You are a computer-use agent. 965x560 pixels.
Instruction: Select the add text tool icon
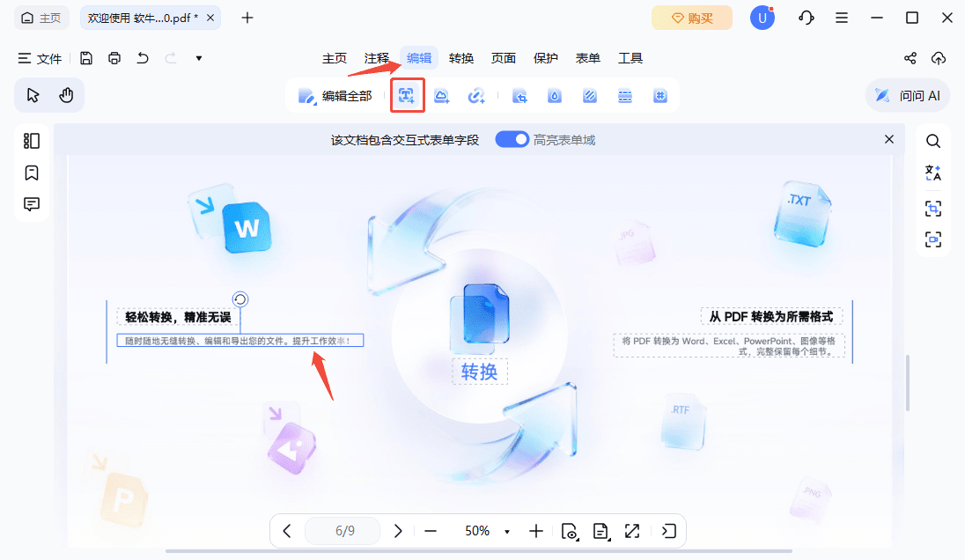click(407, 95)
